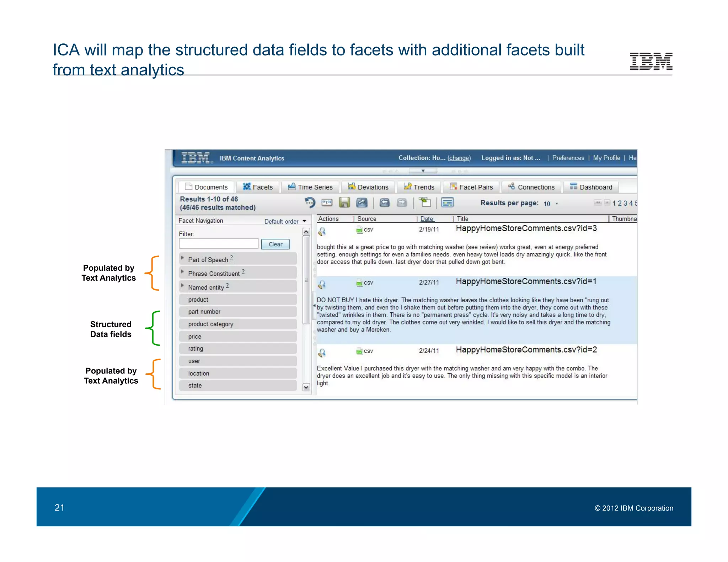
Task: Open the Connections tab
Action: [531, 187]
